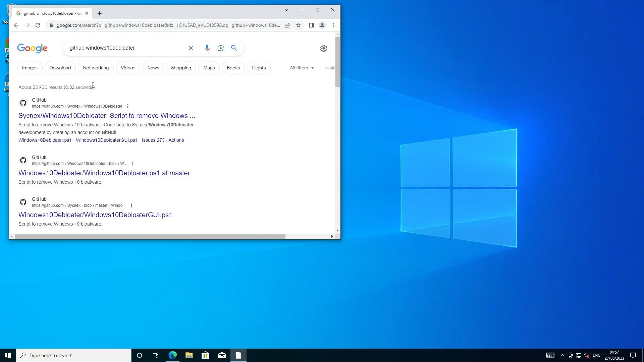The width and height of the screenshot is (644, 362).
Task: Open more options for first GitHub result
Action: [127, 106]
